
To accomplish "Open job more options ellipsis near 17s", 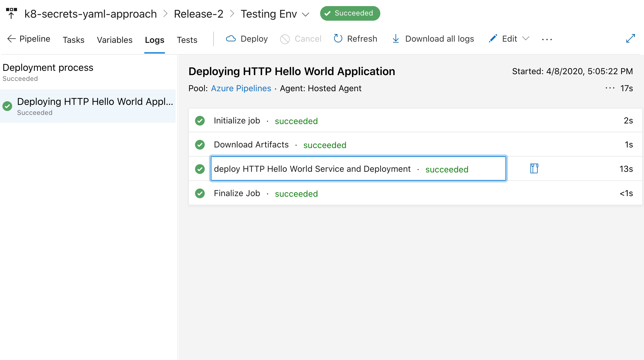I will pos(610,88).
